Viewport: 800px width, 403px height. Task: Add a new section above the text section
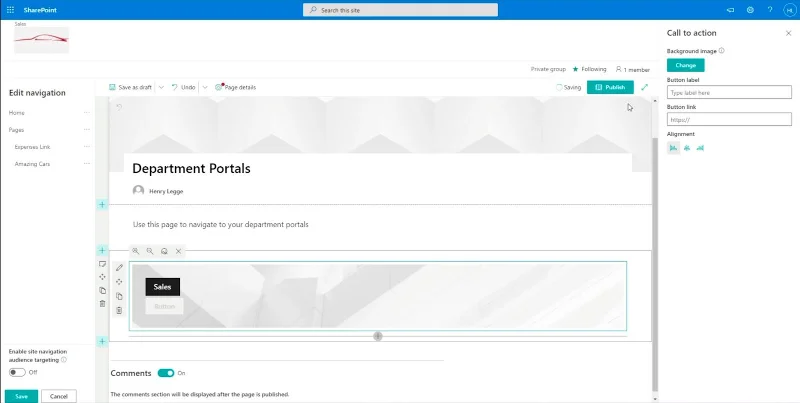point(102,205)
